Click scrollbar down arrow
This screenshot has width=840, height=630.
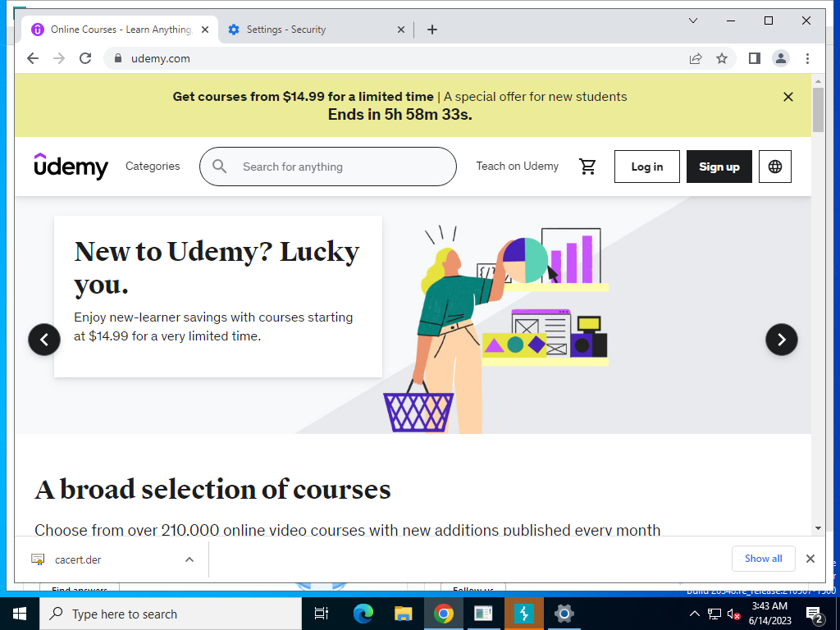click(818, 528)
